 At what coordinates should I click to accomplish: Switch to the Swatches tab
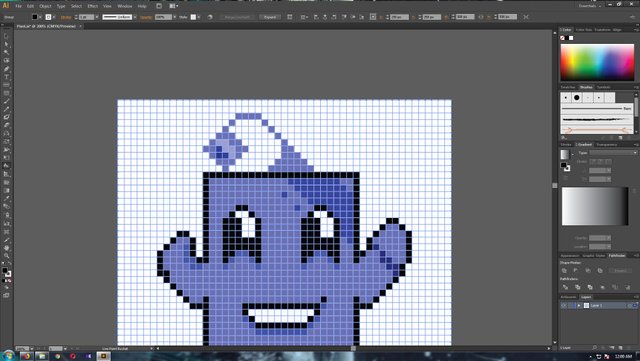pos(568,87)
